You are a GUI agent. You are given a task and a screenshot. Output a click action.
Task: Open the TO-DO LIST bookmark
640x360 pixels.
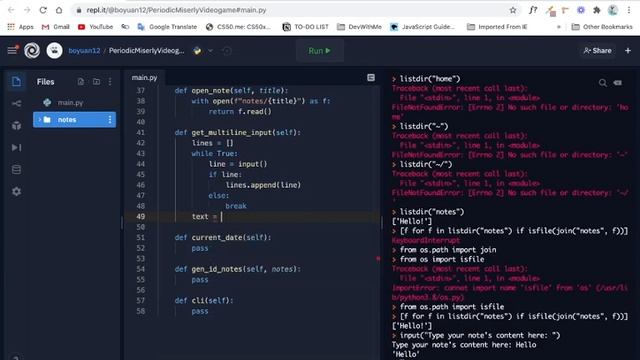[305, 27]
